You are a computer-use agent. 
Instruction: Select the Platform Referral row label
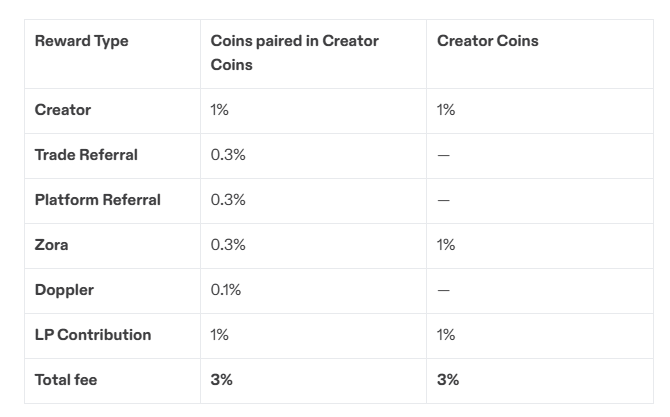tap(97, 200)
